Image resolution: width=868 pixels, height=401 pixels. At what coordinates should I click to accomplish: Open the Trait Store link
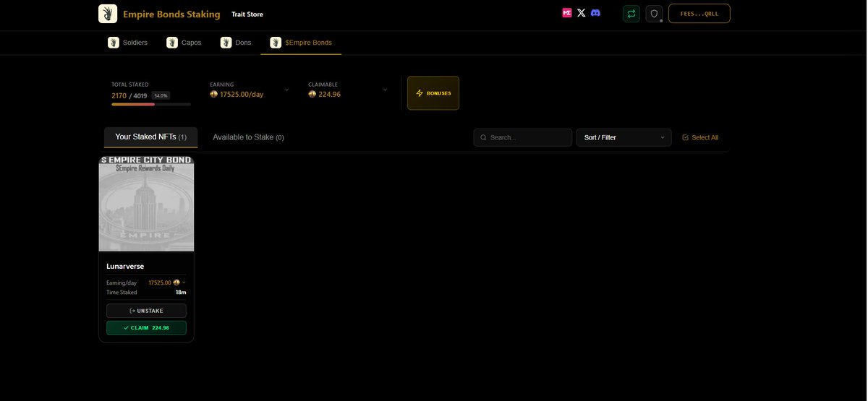pos(247,14)
